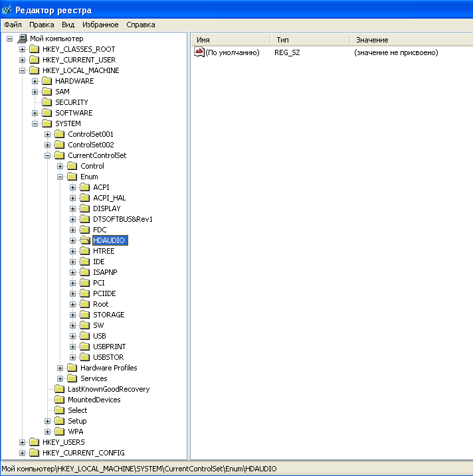Sort by the Тип column header
The image size is (473, 476).
pos(310,40)
